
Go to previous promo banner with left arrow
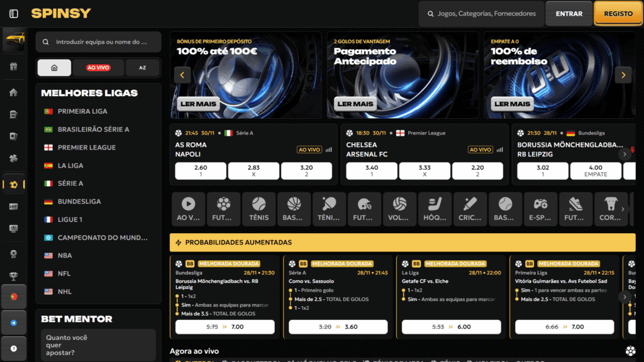182,75
